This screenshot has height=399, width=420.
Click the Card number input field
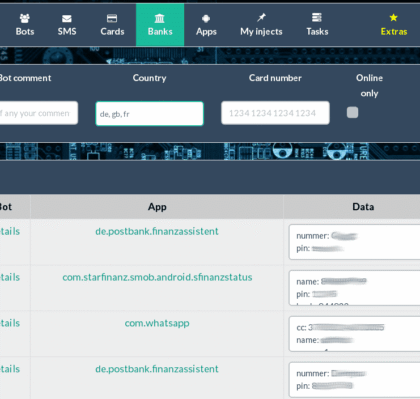[x=275, y=113]
